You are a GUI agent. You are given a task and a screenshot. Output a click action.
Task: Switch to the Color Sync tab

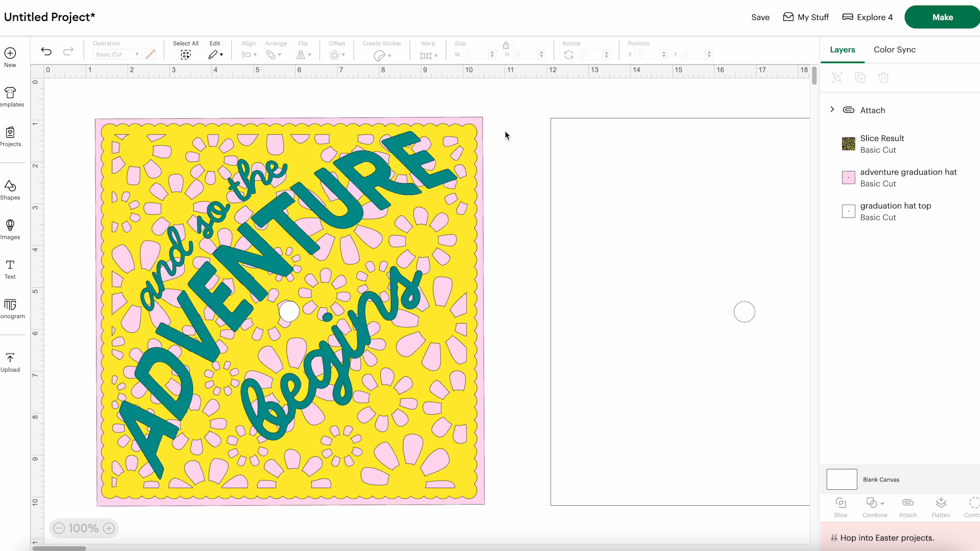[894, 49]
